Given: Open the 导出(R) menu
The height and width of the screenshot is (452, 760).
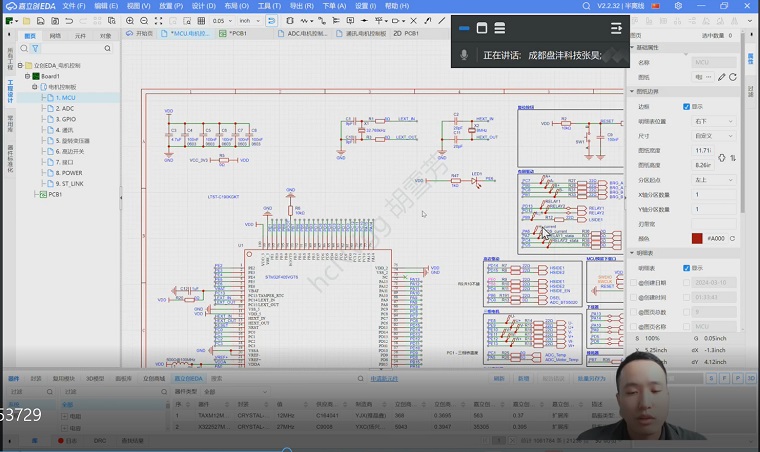Looking at the screenshot, I should coord(301,6).
